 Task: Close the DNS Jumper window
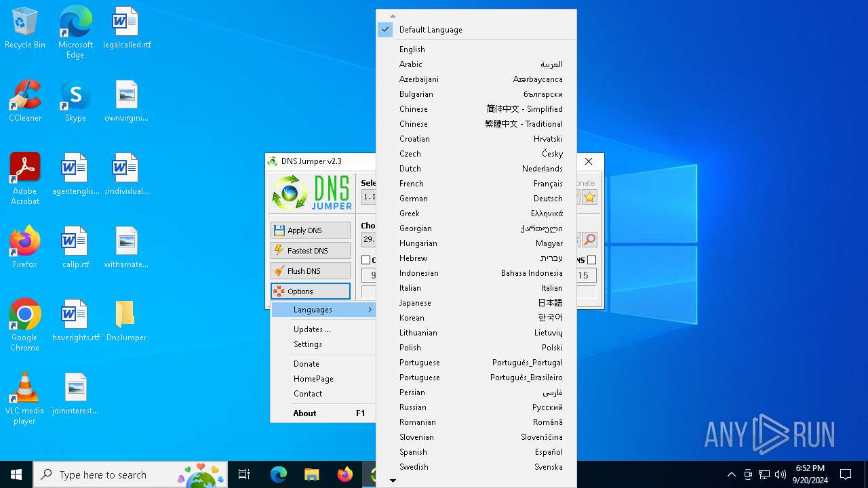point(589,161)
